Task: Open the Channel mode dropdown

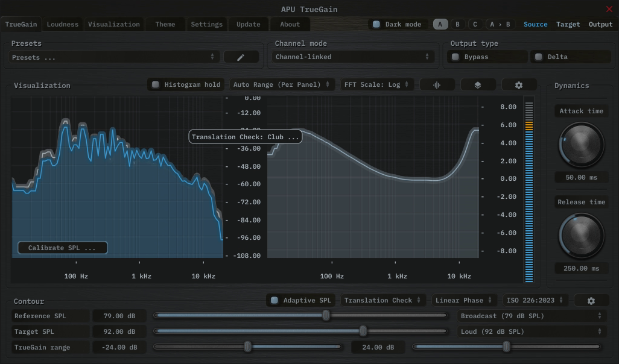Action: pos(352,57)
